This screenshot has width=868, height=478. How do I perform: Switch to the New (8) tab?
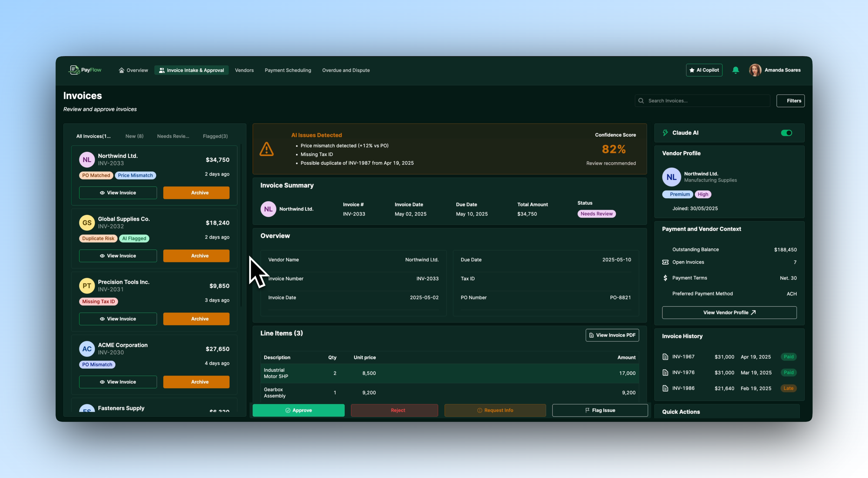point(135,136)
